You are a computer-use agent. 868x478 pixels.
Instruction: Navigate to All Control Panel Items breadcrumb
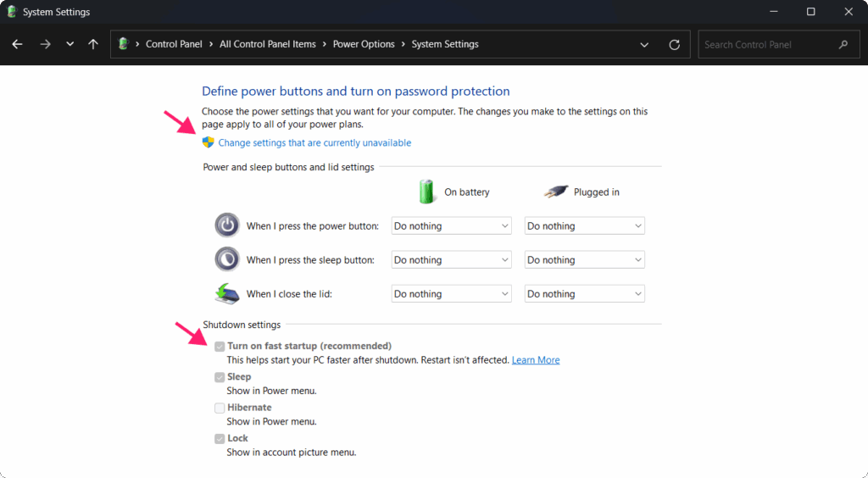(x=267, y=44)
